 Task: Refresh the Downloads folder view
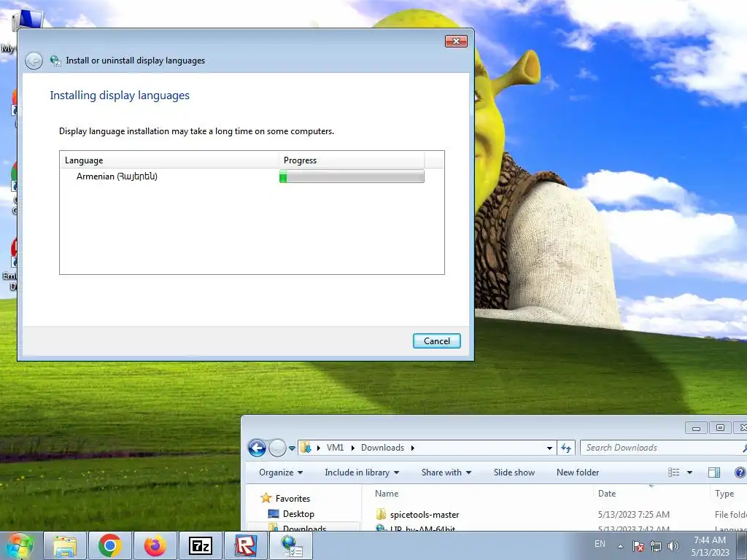point(566,448)
